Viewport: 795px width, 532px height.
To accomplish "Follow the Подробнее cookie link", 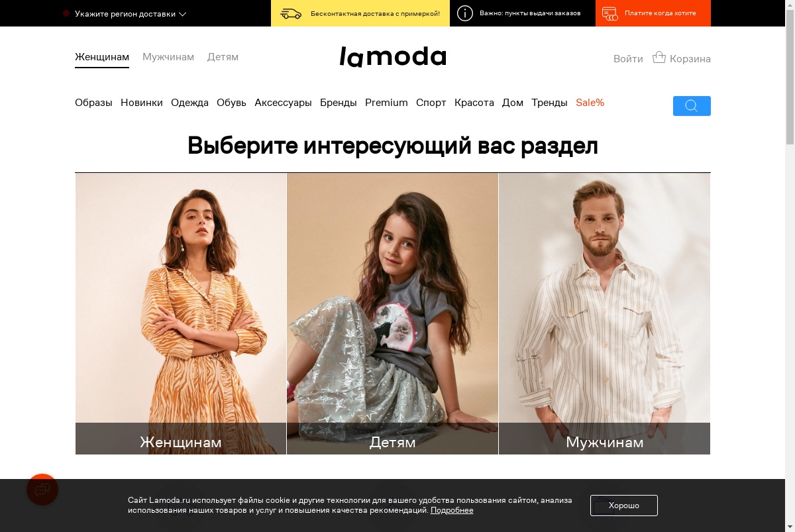I will pos(452,510).
